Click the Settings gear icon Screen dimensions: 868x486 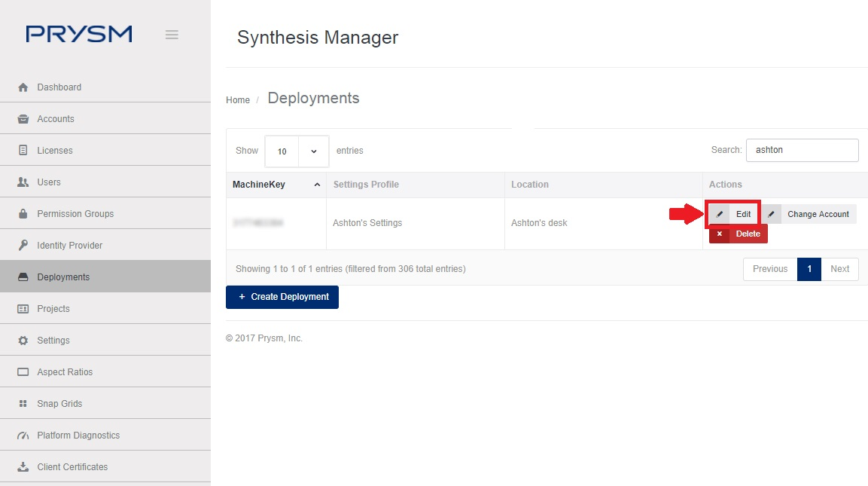click(x=23, y=341)
